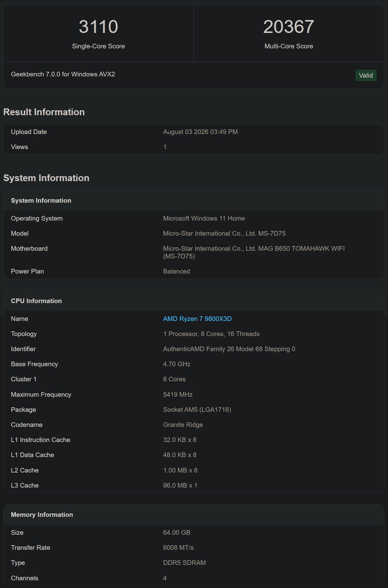Click the Transfer Rate label

(x=30, y=548)
